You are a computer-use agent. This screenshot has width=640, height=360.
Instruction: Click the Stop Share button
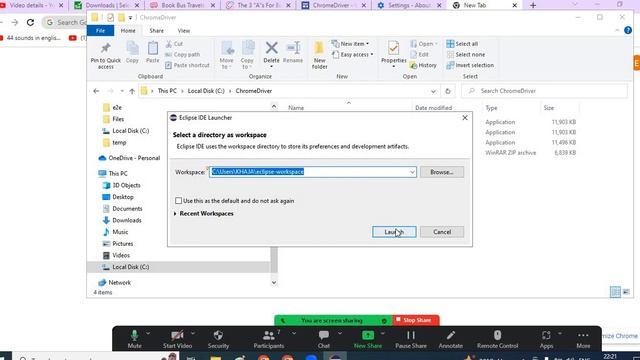[416, 320]
